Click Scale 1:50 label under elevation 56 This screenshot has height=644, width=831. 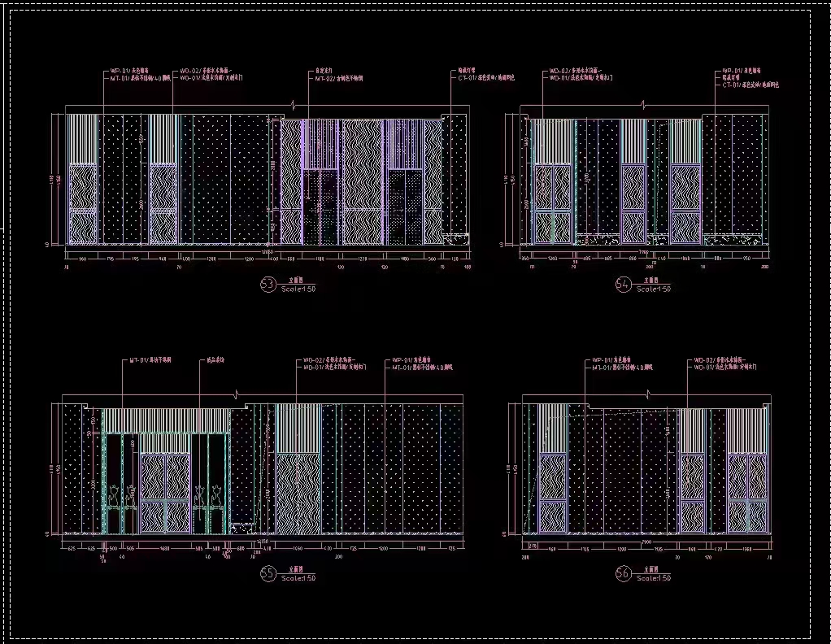click(x=654, y=578)
